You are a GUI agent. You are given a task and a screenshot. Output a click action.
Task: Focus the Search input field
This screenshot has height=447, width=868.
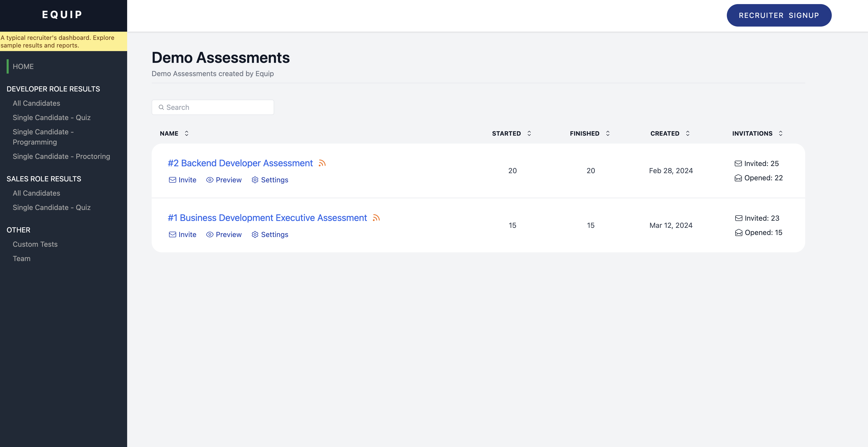tap(213, 107)
